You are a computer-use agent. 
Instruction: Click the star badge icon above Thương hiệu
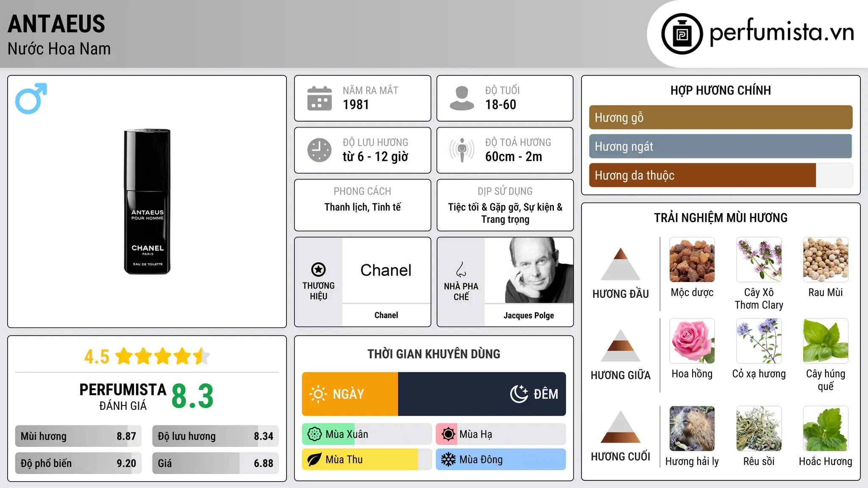[x=318, y=269]
